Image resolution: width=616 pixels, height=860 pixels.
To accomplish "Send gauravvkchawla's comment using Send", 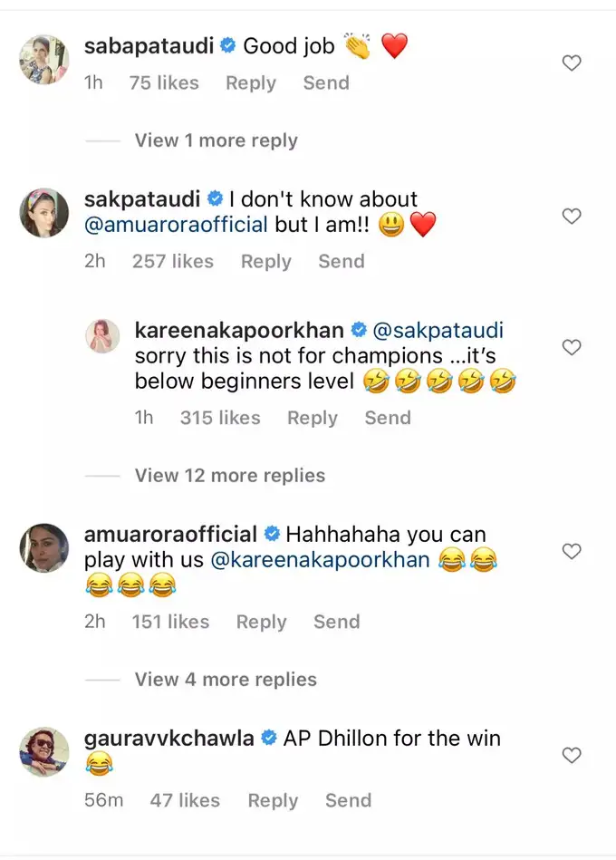I will point(348,800).
